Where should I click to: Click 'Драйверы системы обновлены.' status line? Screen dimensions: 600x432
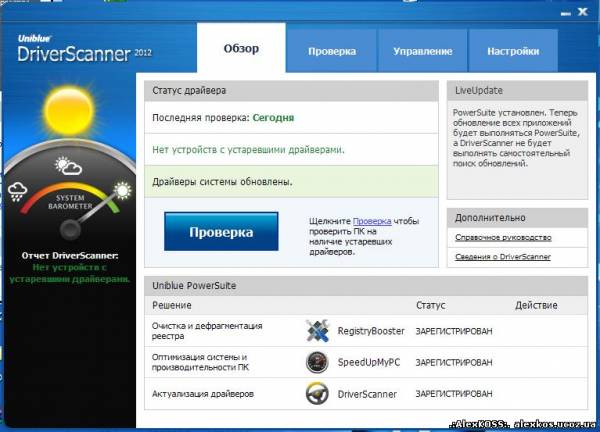click(x=222, y=182)
